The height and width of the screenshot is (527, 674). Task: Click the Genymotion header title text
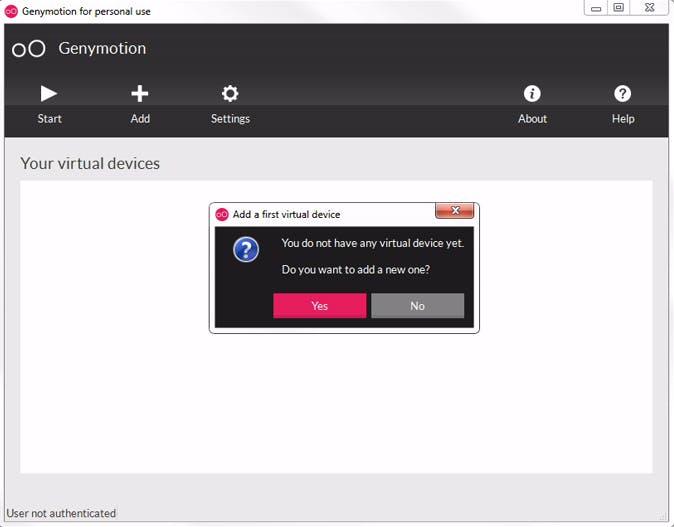[x=102, y=49]
